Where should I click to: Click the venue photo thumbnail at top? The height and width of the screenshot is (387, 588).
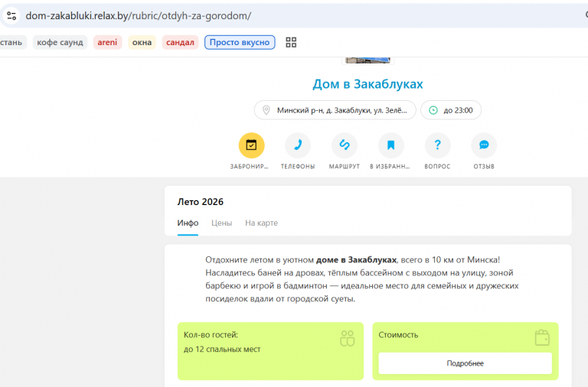pos(367,60)
